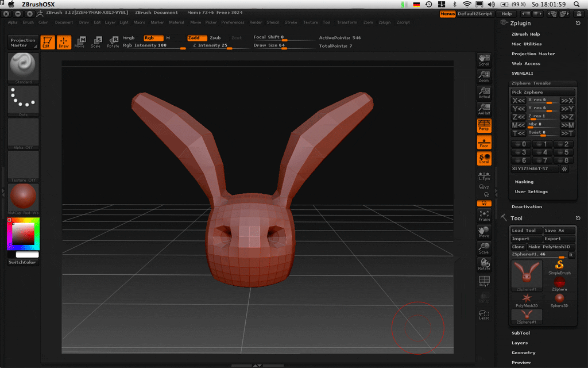
Task: Select the SimpleBrush tool thumbnail
Action: coord(559,266)
